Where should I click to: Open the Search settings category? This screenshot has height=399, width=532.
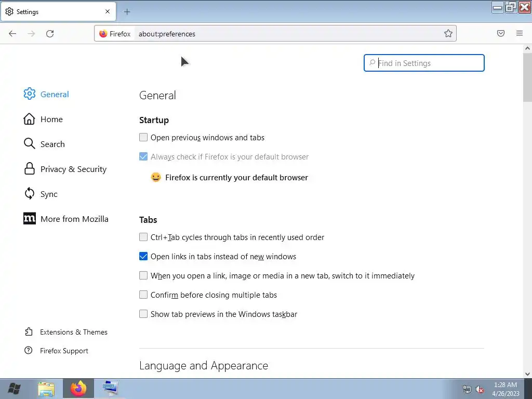44,144
